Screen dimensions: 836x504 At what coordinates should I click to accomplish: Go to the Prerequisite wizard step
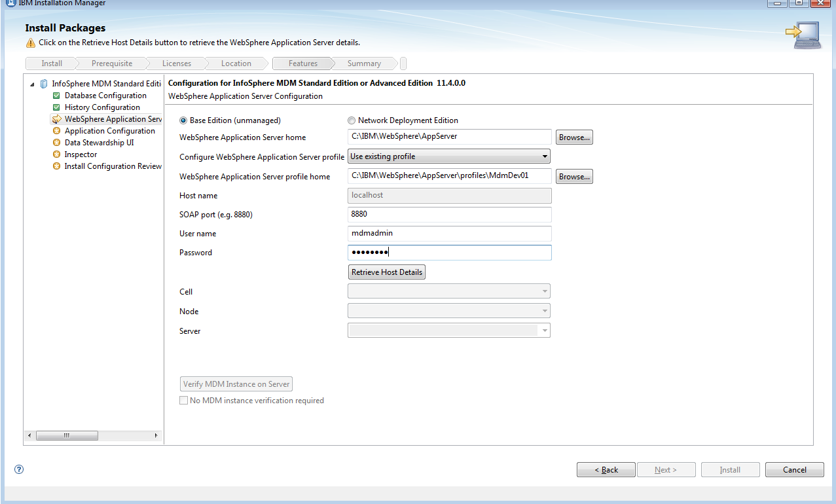coord(112,63)
